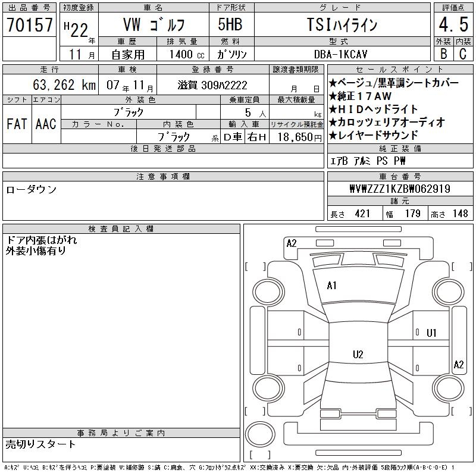476x476 pixels.
Task: Click import type D車
Action: click(x=233, y=137)
